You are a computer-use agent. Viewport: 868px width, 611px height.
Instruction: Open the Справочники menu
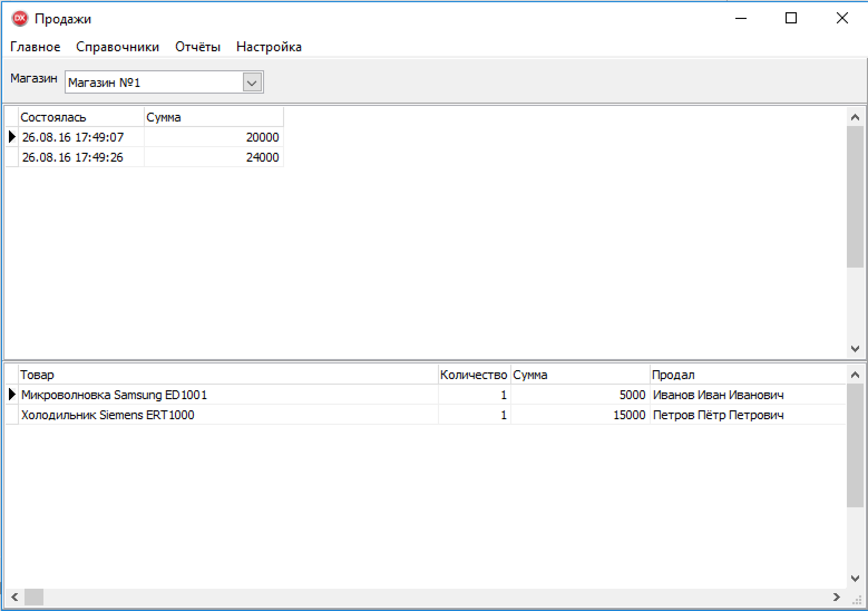118,47
